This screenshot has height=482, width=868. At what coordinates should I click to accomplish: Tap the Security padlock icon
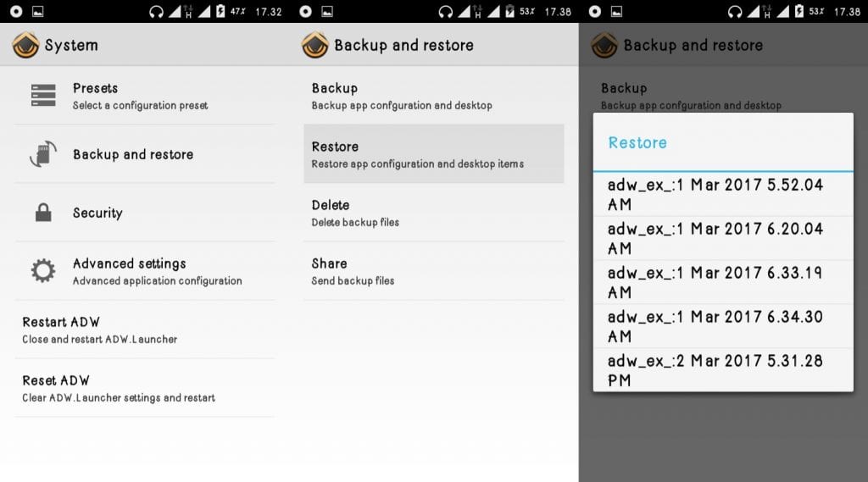pos(42,213)
